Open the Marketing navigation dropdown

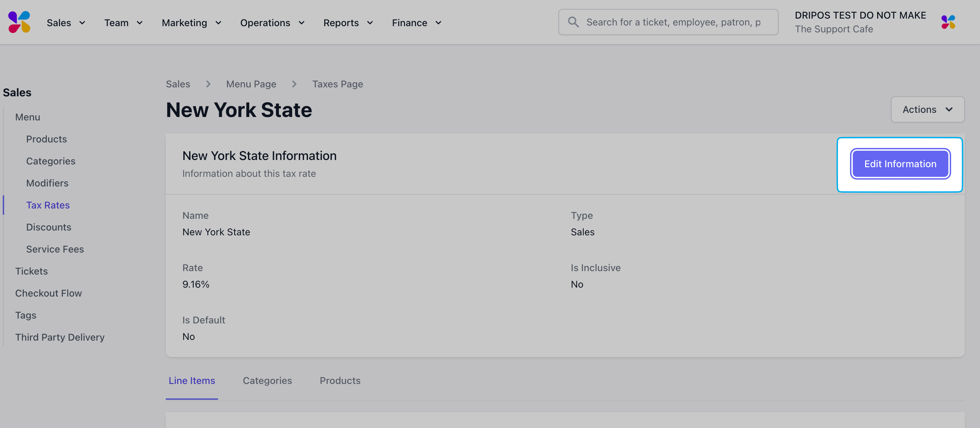(x=192, y=23)
